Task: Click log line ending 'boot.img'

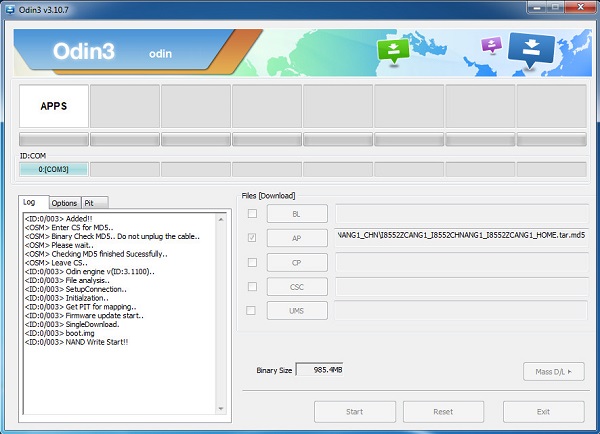Action: tap(59, 333)
